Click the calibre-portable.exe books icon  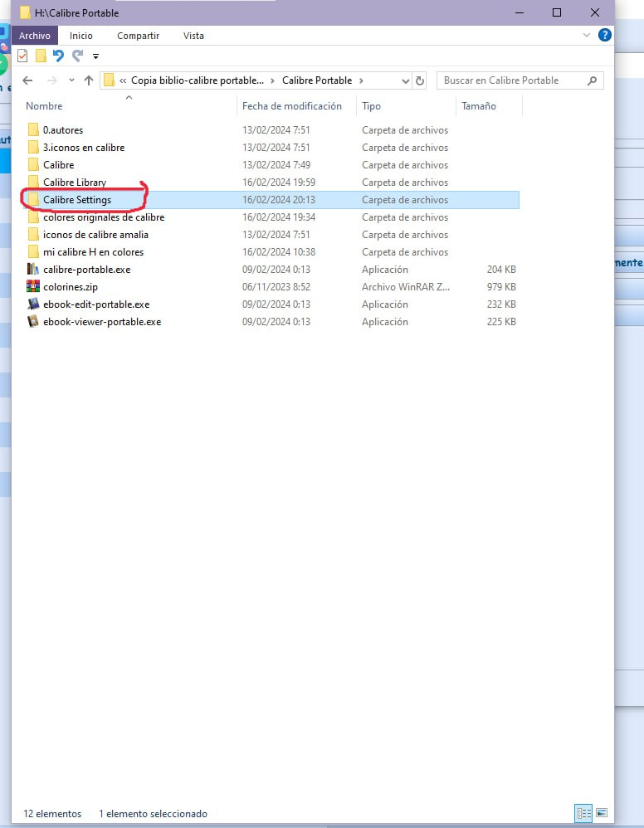tap(32, 270)
